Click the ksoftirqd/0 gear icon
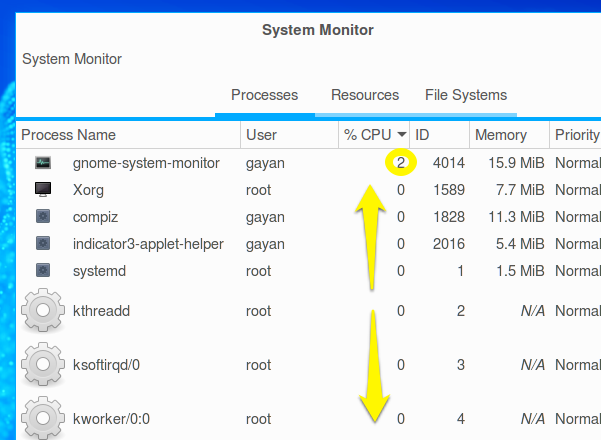Screen dimensions: 601x440 click(43, 364)
